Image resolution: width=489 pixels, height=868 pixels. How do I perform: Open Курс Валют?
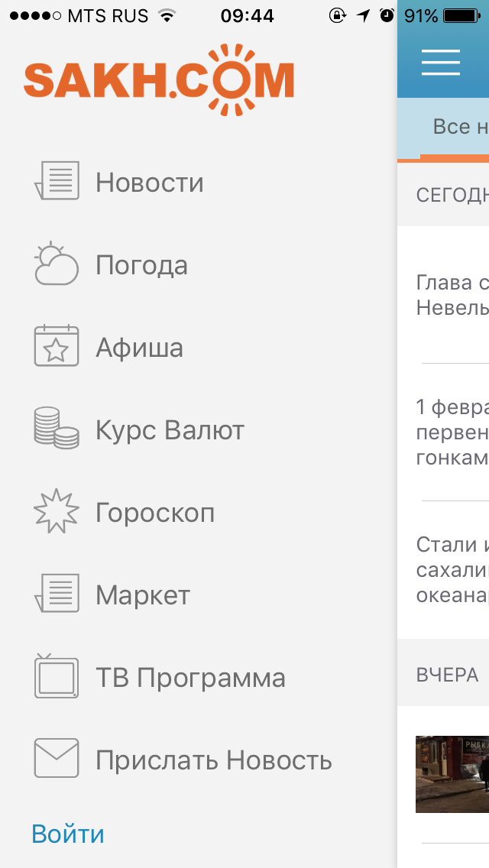point(170,430)
